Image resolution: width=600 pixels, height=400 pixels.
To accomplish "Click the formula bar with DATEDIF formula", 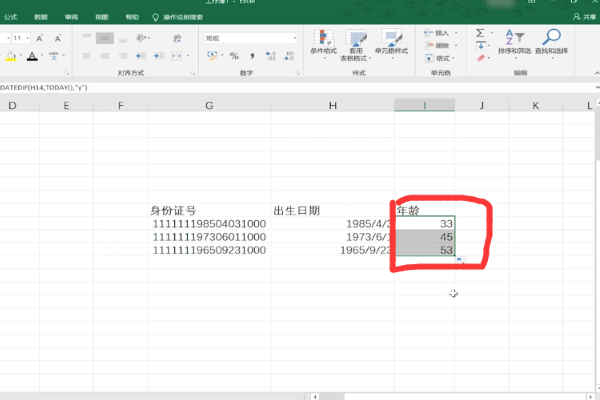I will pyautogui.click(x=297, y=88).
